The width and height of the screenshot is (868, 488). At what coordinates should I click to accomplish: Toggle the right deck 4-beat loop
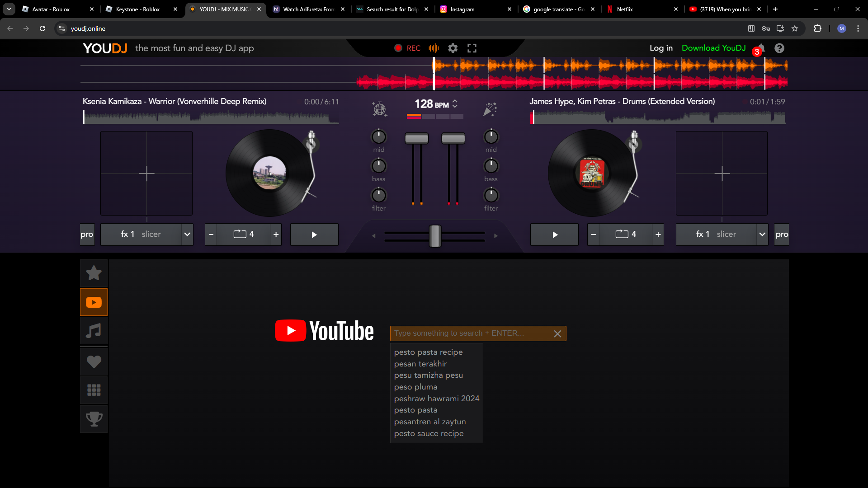626,235
